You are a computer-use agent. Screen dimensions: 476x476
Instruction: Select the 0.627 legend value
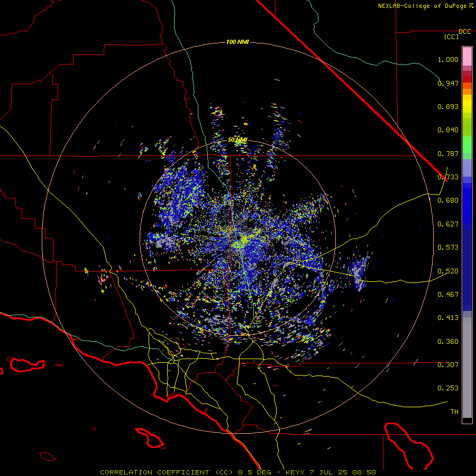coord(448,224)
